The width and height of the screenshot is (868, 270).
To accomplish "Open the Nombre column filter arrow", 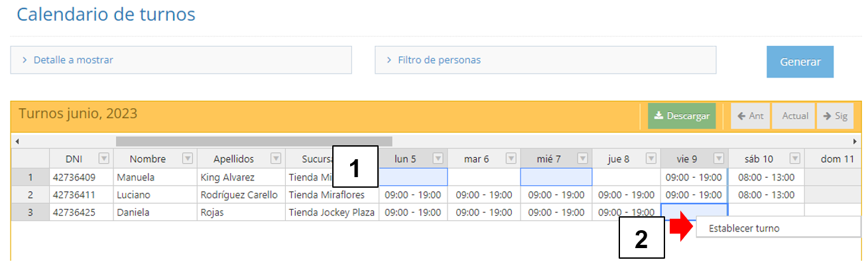I will (x=188, y=159).
